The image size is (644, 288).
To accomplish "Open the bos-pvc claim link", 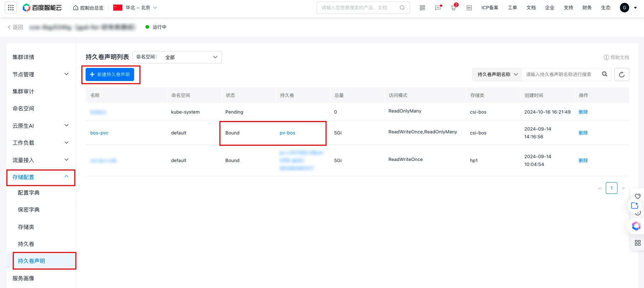I will 99,133.
